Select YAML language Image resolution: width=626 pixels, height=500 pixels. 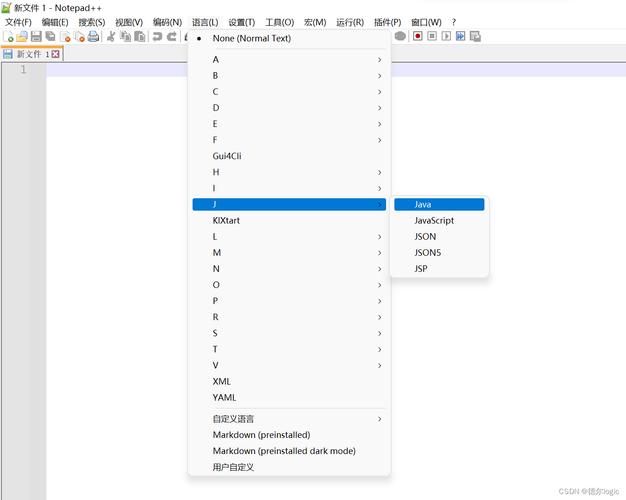[x=289, y=397]
